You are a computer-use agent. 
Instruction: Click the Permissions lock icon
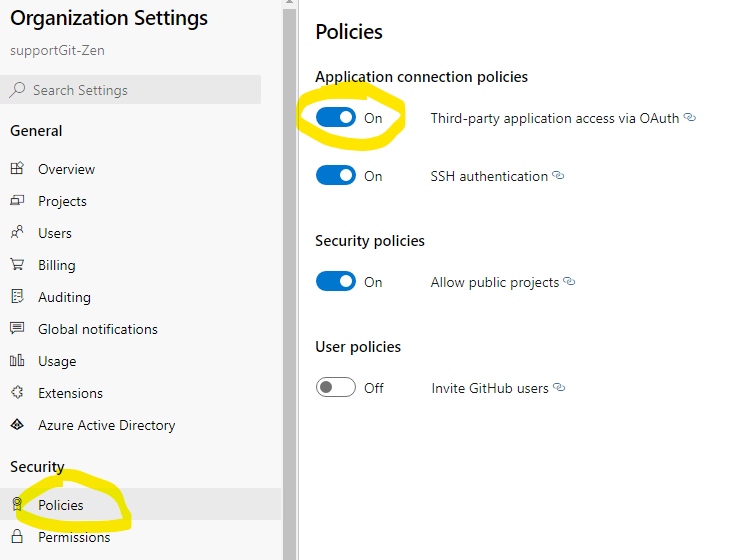pos(17,536)
